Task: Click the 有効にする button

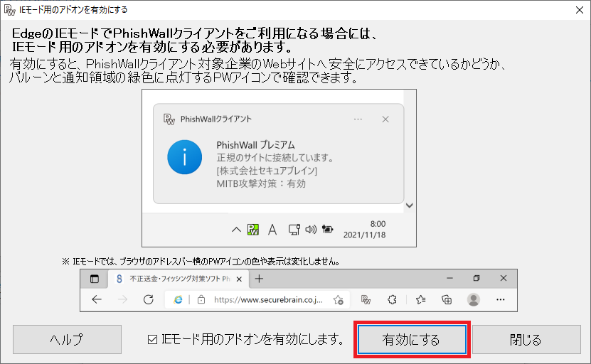Action: click(x=412, y=340)
